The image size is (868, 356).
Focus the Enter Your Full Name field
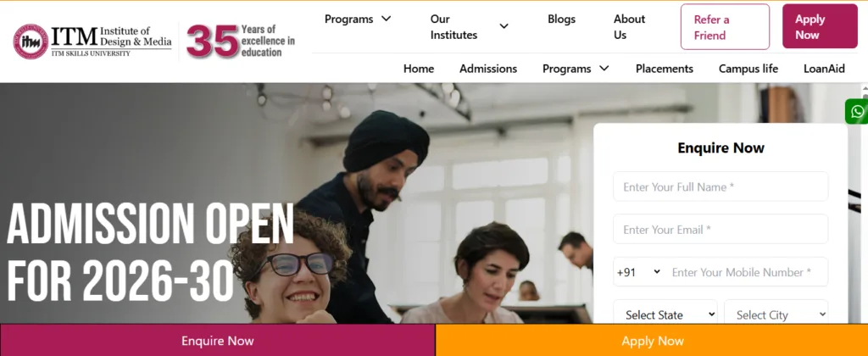721,186
